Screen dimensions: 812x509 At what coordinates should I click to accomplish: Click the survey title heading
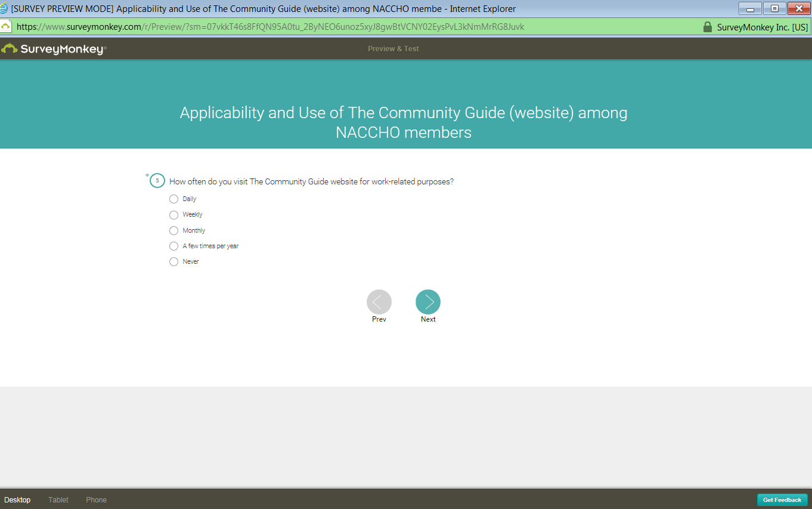click(404, 122)
